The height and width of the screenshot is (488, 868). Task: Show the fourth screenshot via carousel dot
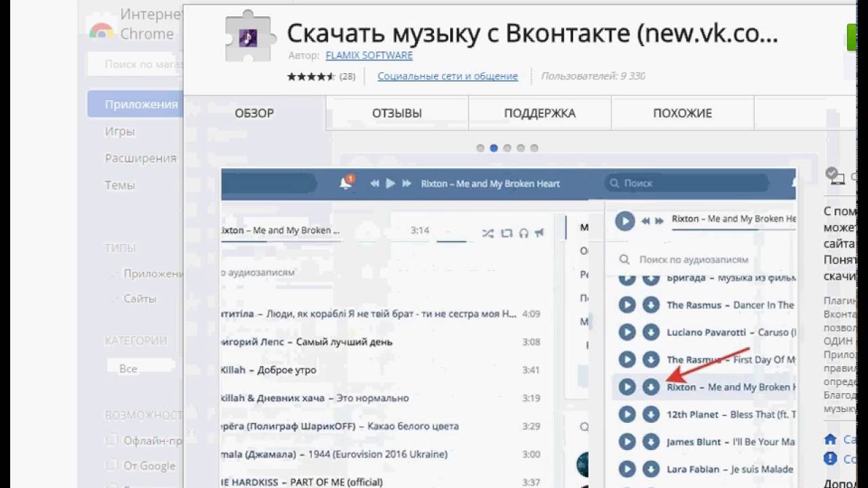521,148
